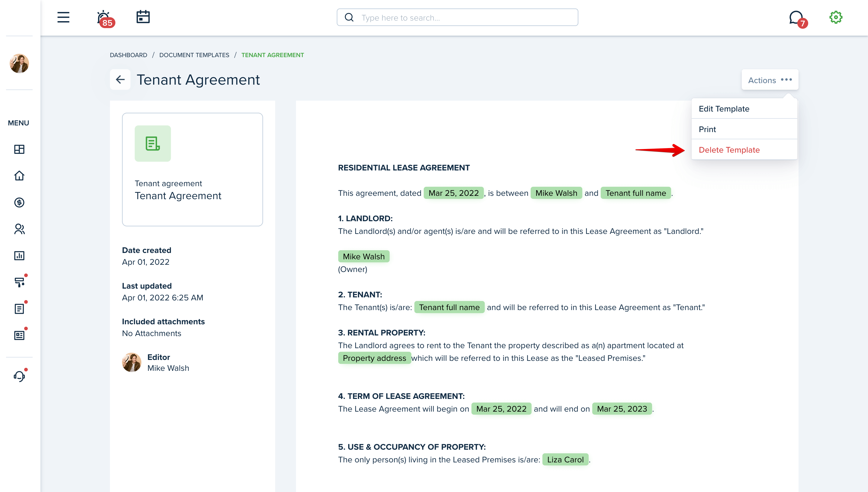Viewport: 868px width, 492px height.
Task: Open Reports bar chart icon in sidebar
Action: 19,255
